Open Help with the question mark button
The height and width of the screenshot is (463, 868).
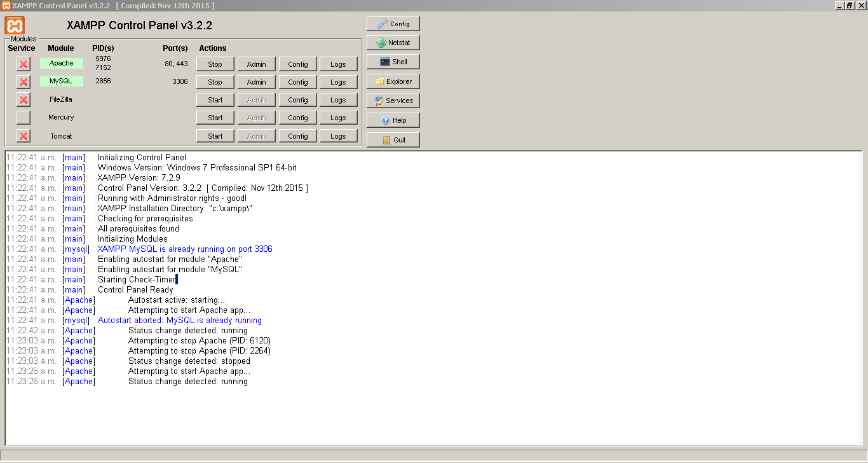393,120
